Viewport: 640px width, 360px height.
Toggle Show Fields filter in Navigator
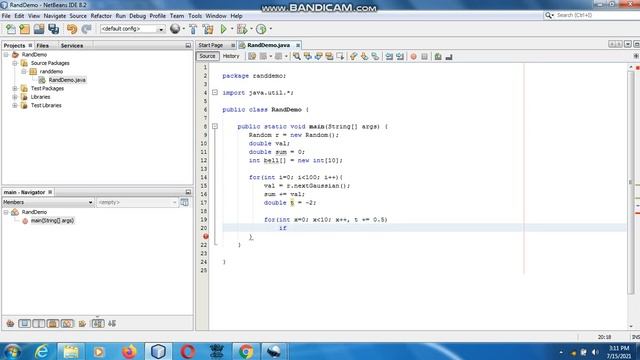[24, 324]
